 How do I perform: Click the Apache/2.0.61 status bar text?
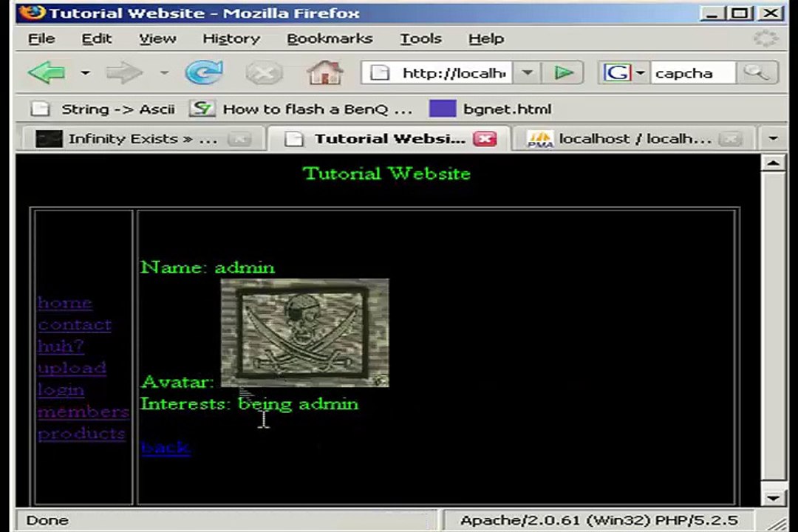pyautogui.click(x=599, y=520)
